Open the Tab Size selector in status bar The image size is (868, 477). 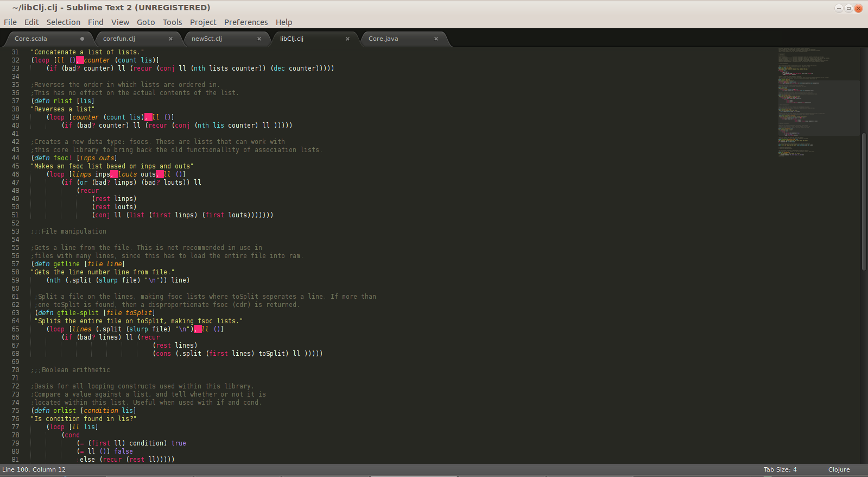780,469
